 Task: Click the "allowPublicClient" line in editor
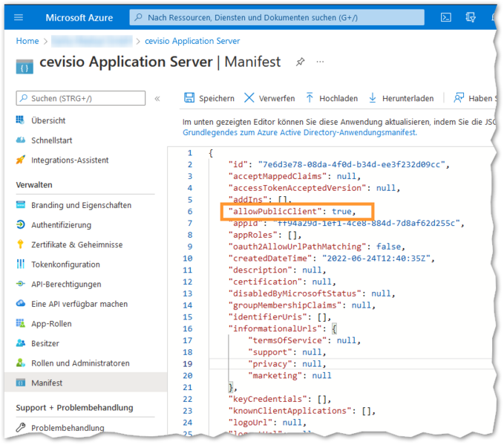pyautogui.click(x=292, y=212)
